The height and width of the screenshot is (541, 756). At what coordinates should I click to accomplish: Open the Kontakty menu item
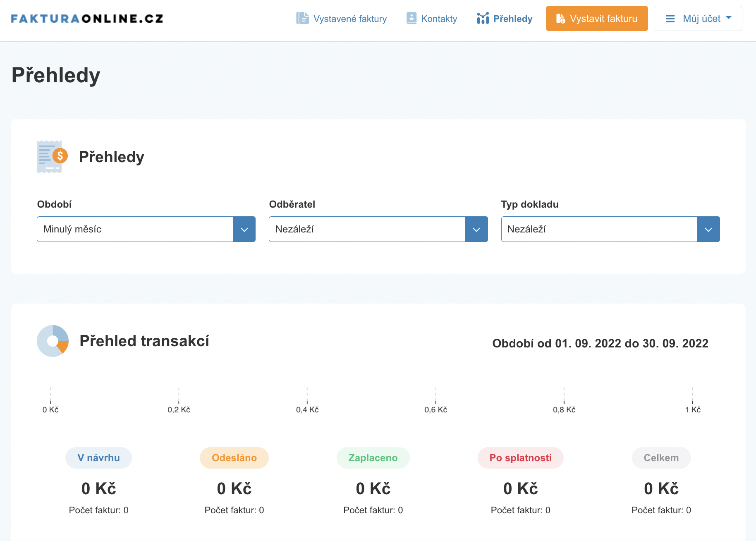[x=439, y=19]
